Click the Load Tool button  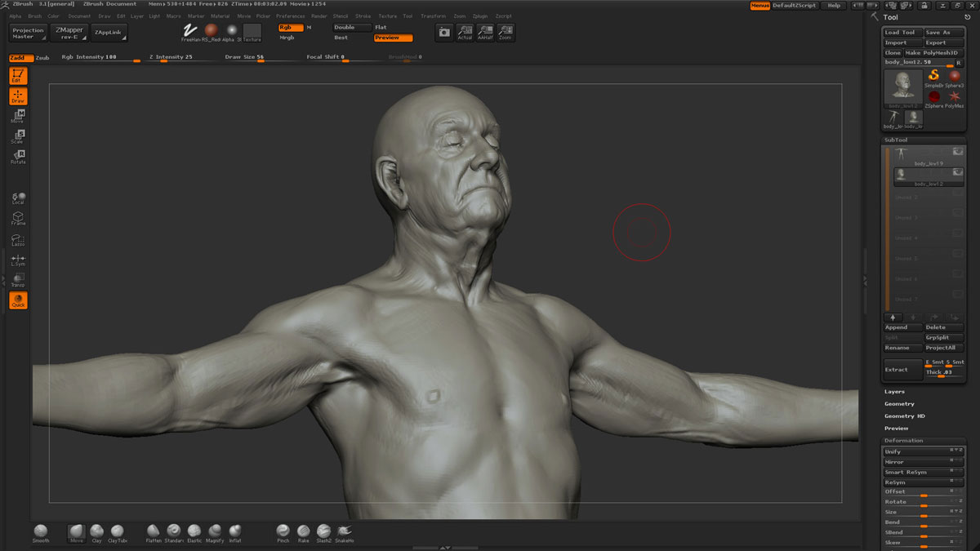[902, 33]
